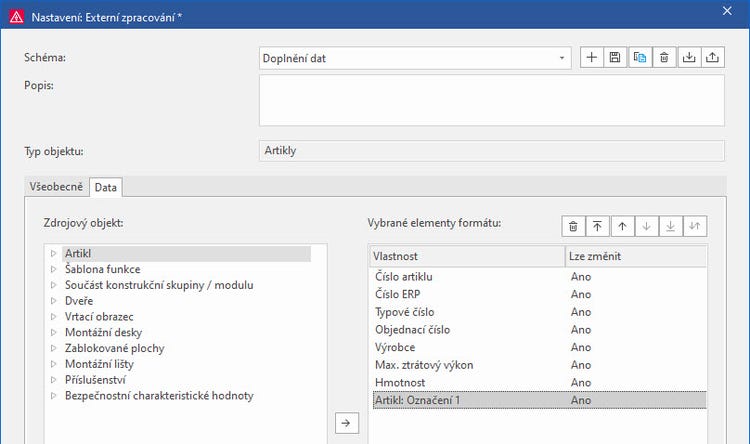750x444 pixels.
Task: Remove selected element with list trash icon
Action: click(x=573, y=226)
